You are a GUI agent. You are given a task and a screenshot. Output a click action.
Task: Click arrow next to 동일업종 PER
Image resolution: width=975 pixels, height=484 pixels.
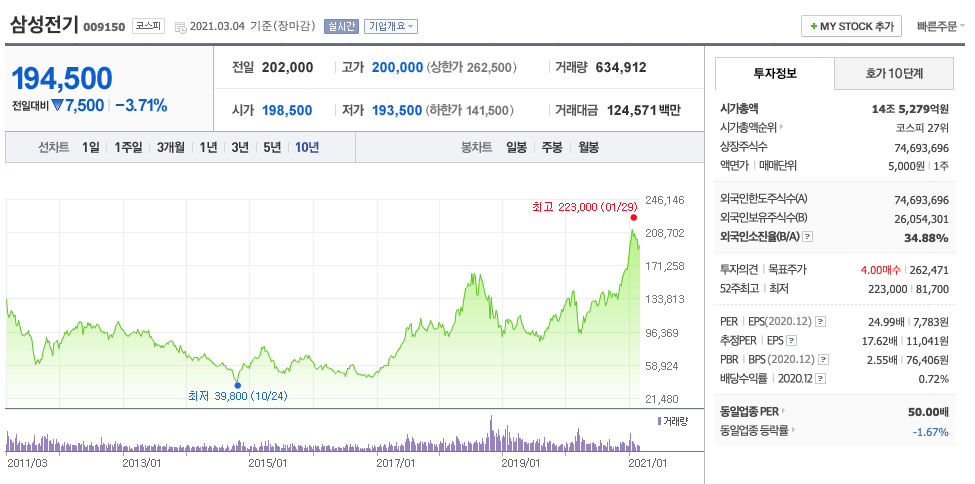tap(783, 411)
